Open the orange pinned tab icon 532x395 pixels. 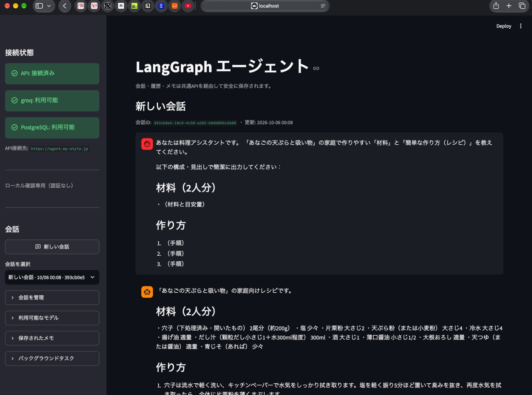(x=175, y=6)
